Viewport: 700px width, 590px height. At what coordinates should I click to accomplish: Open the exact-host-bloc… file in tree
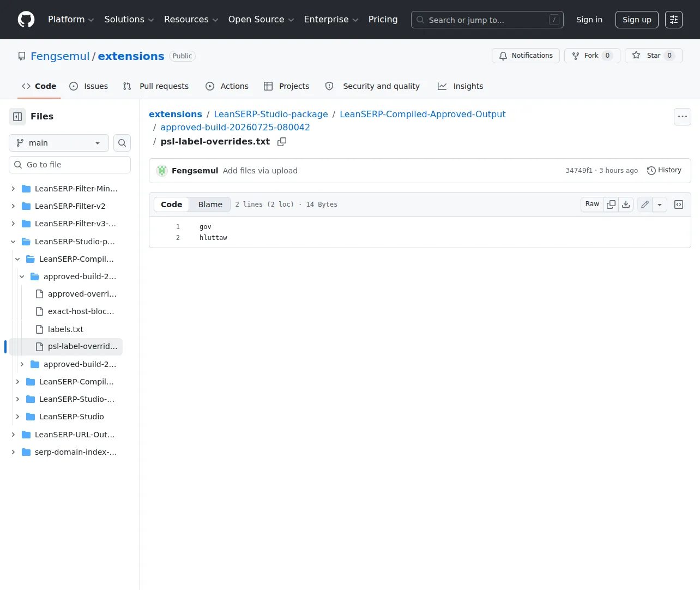pyautogui.click(x=81, y=311)
